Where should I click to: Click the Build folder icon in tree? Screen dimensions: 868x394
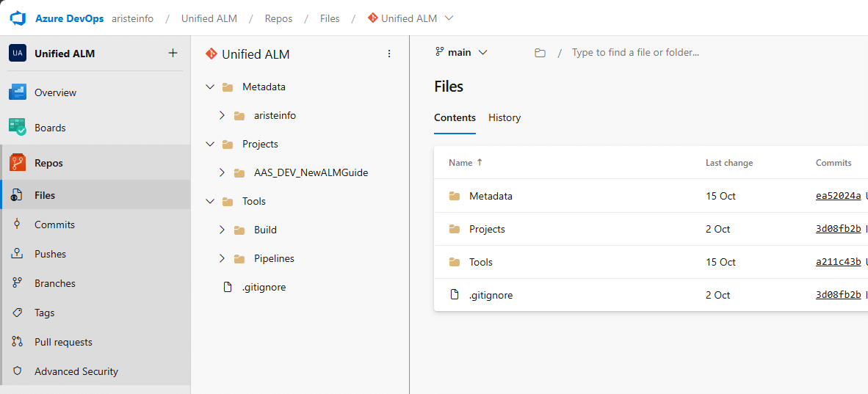pos(239,230)
